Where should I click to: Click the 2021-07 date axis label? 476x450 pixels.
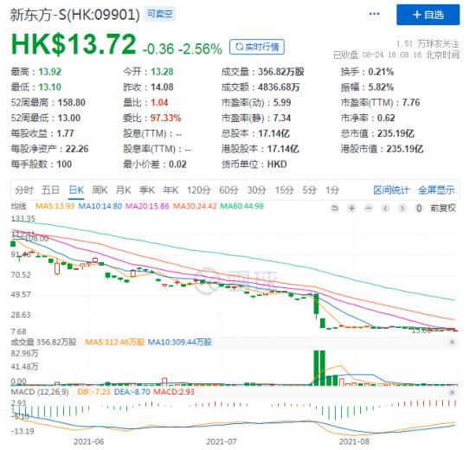point(222,441)
